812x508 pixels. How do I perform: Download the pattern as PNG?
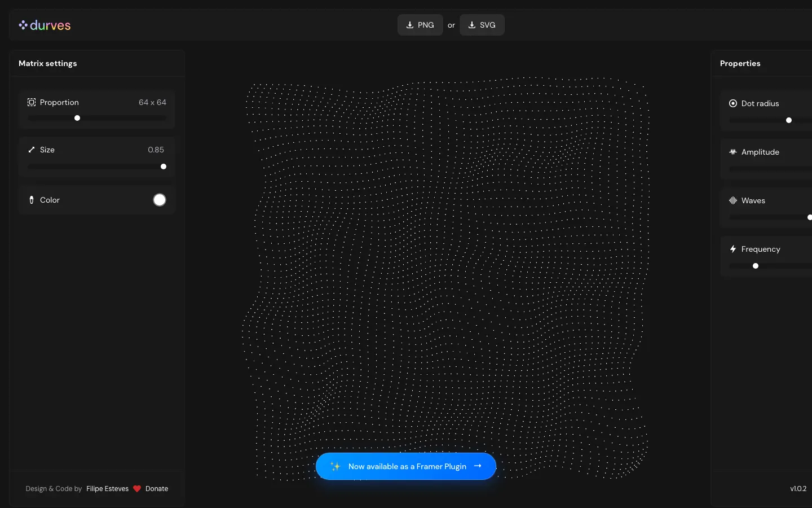(420, 25)
